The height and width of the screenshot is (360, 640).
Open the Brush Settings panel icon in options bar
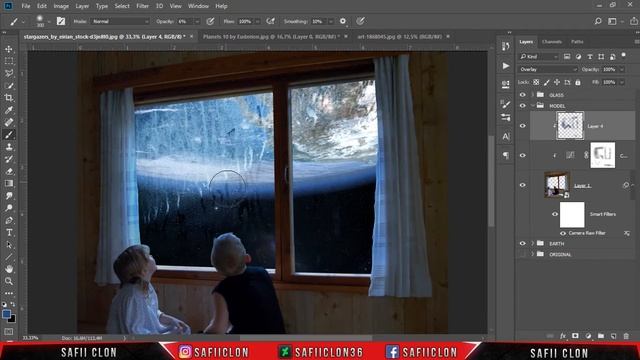[x=61, y=21]
